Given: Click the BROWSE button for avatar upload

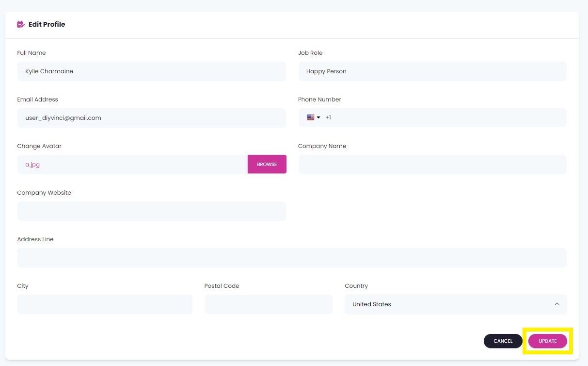Looking at the screenshot, I should pyautogui.click(x=267, y=164).
